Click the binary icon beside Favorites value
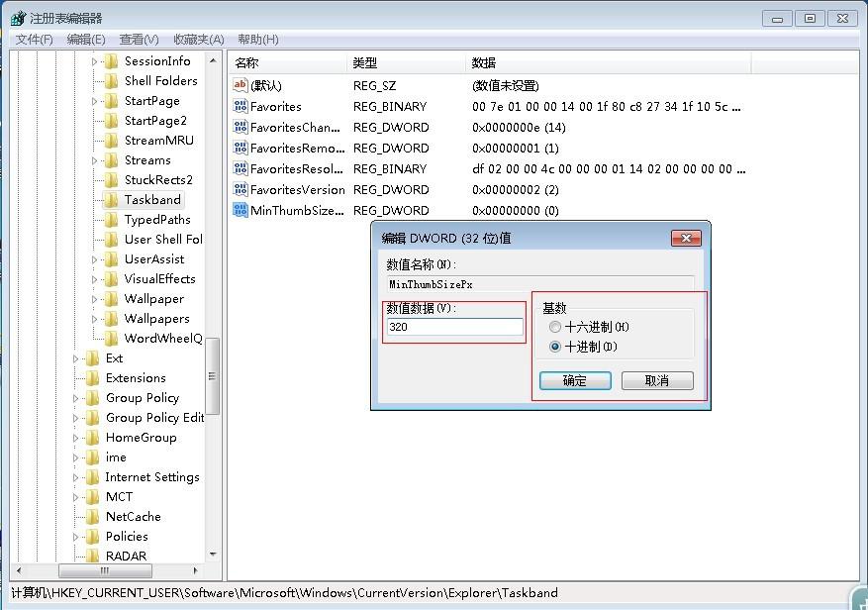Screen dimensions: 868x610 click(241, 107)
